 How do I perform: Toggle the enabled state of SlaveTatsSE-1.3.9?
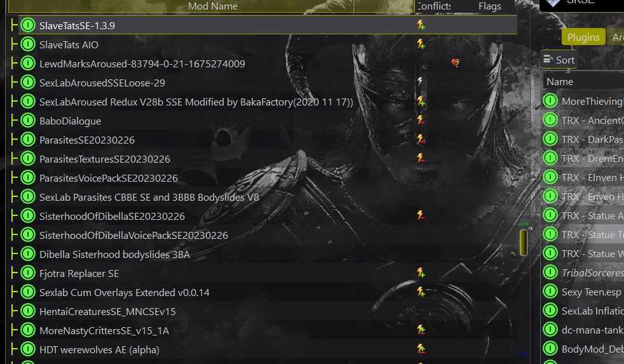coord(28,25)
